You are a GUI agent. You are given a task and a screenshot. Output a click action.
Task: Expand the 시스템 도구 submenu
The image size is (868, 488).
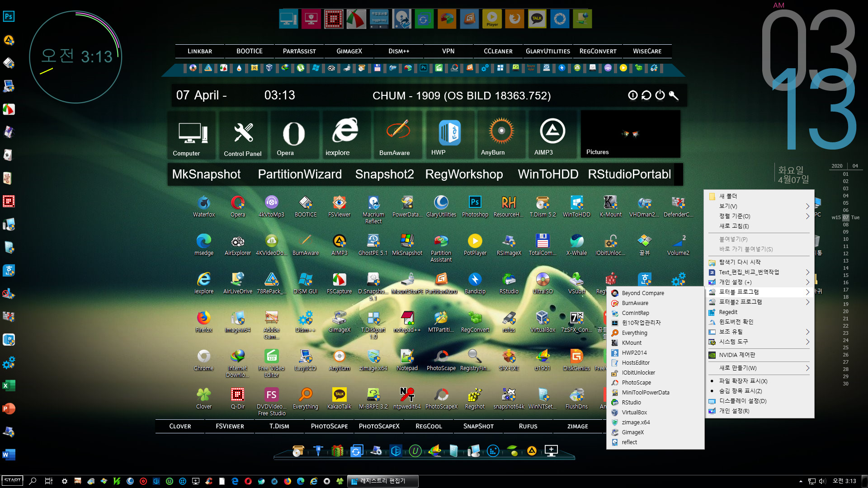pos(760,342)
